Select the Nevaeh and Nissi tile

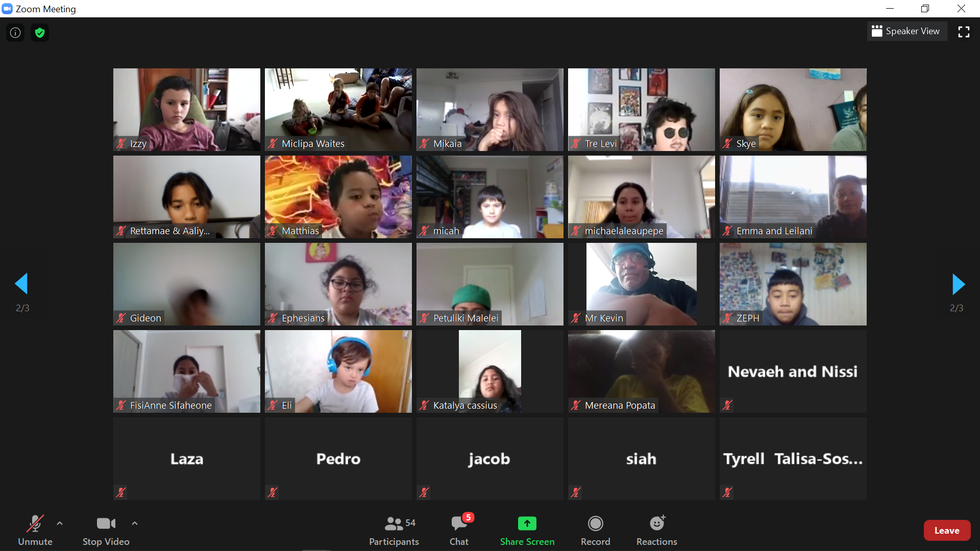(793, 371)
